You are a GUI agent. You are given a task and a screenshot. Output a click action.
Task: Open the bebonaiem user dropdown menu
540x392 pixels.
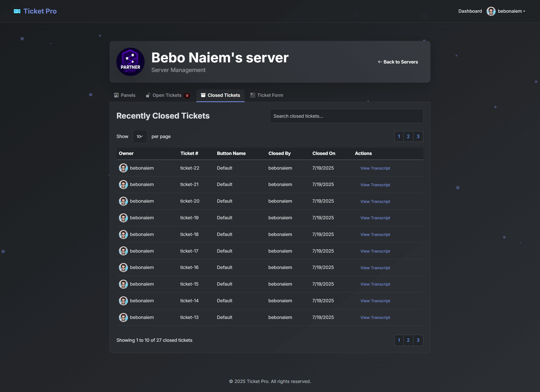tap(511, 11)
